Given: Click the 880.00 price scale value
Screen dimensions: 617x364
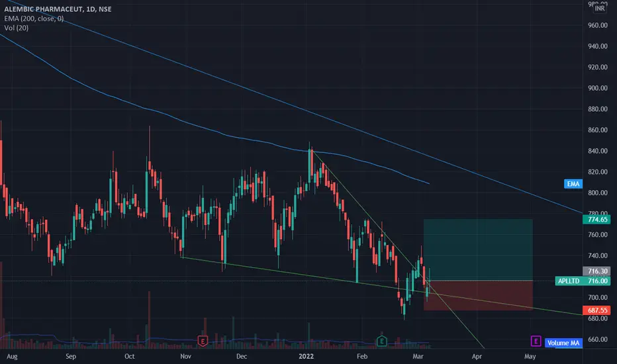Looking at the screenshot, I should point(598,109).
